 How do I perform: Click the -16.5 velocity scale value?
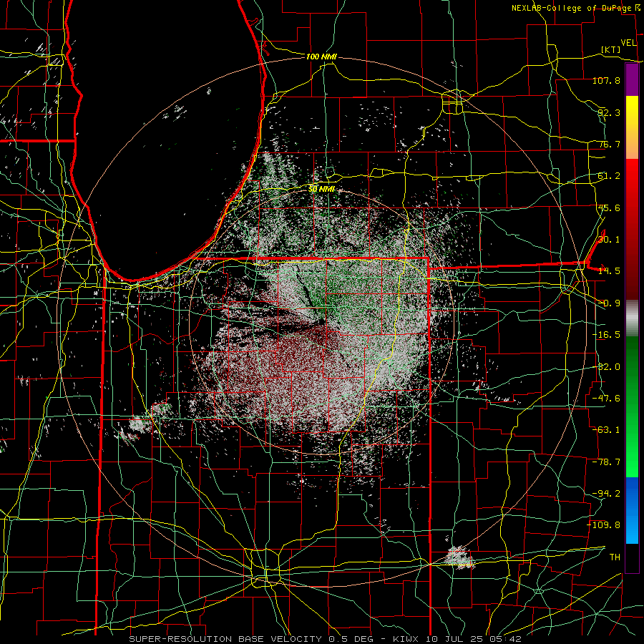[x=606, y=335]
